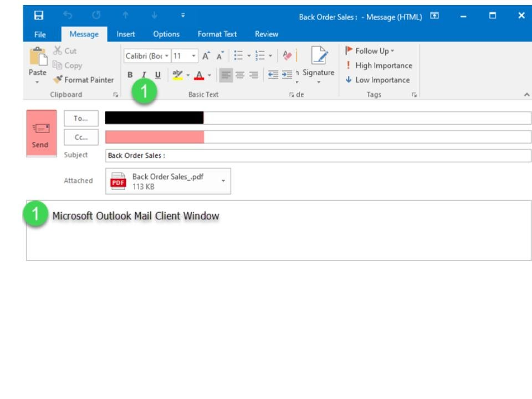Viewport: 532px width, 399px height.
Task: Open the PDF attachment dropdown arrow
Action: tap(223, 181)
